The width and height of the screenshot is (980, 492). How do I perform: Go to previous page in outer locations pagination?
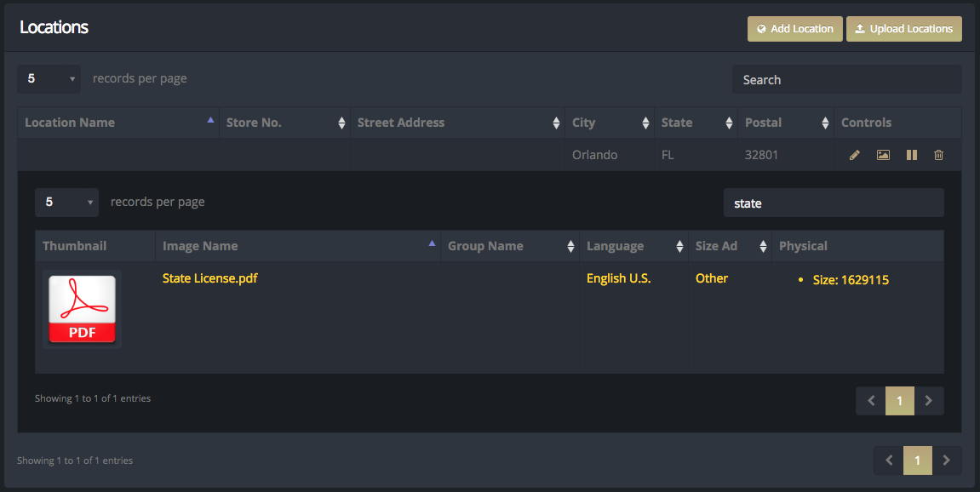coord(889,461)
